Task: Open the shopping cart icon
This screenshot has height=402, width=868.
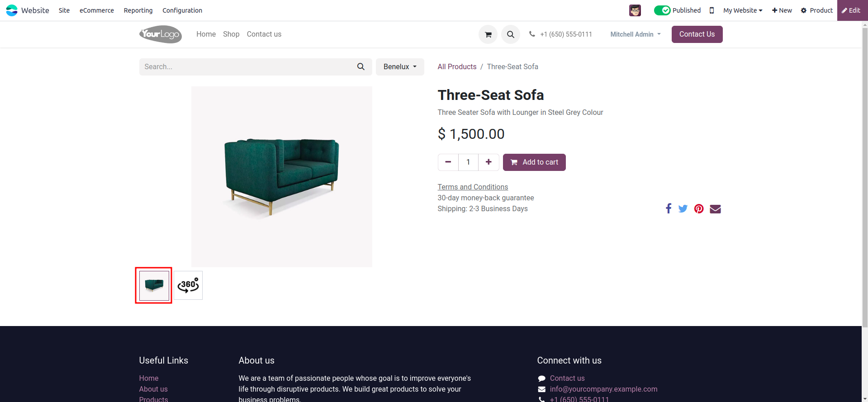Action: pyautogui.click(x=488, y=34)
